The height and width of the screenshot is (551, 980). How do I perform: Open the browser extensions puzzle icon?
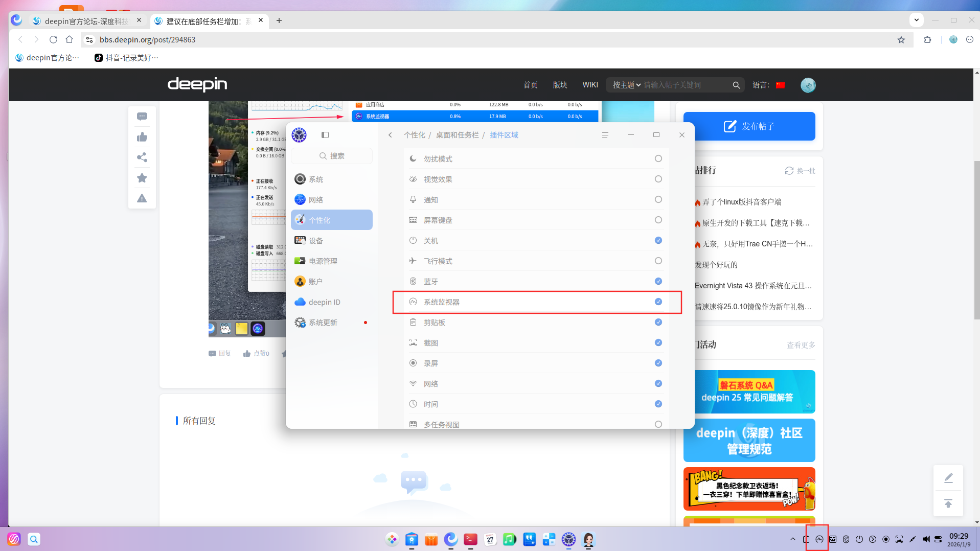pos(927,40)
